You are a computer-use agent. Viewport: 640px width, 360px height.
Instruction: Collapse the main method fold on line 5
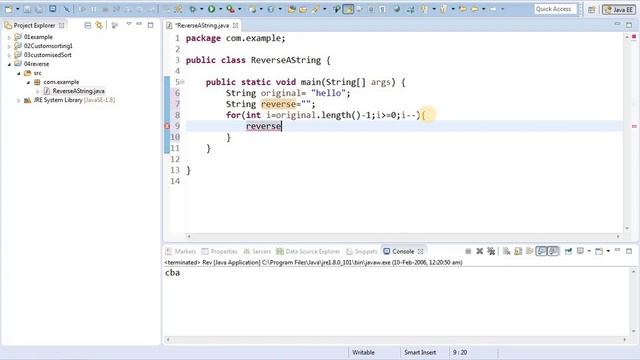click(x=182, y=82)
